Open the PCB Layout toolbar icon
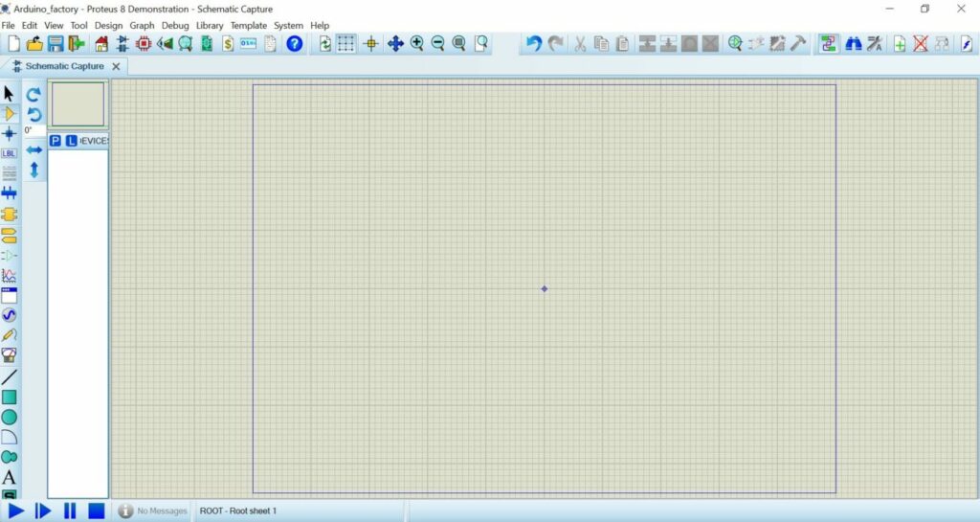The height and width of the screenshot is (522, 980). (x=144, y=43)
